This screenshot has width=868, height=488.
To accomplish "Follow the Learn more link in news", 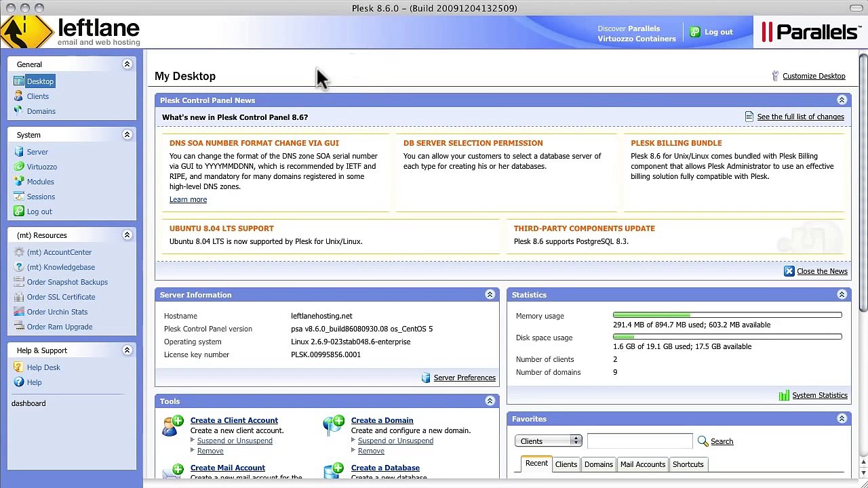I will 188,199.
